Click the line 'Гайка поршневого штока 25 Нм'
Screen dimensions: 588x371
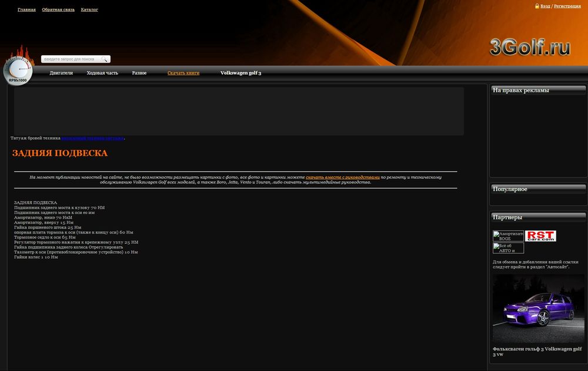click(48, 228)
